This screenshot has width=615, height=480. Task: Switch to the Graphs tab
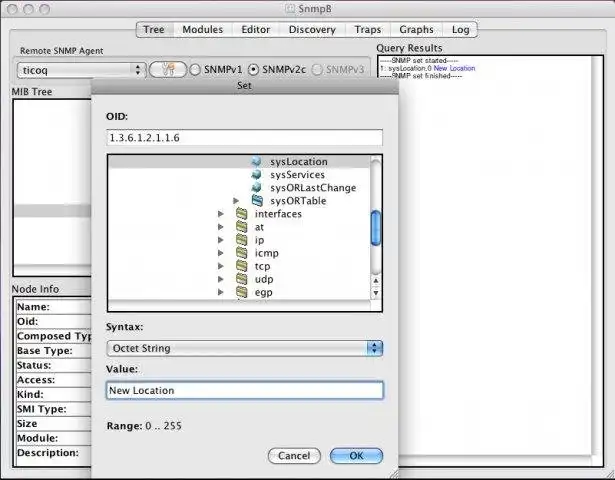pos(416,30)
